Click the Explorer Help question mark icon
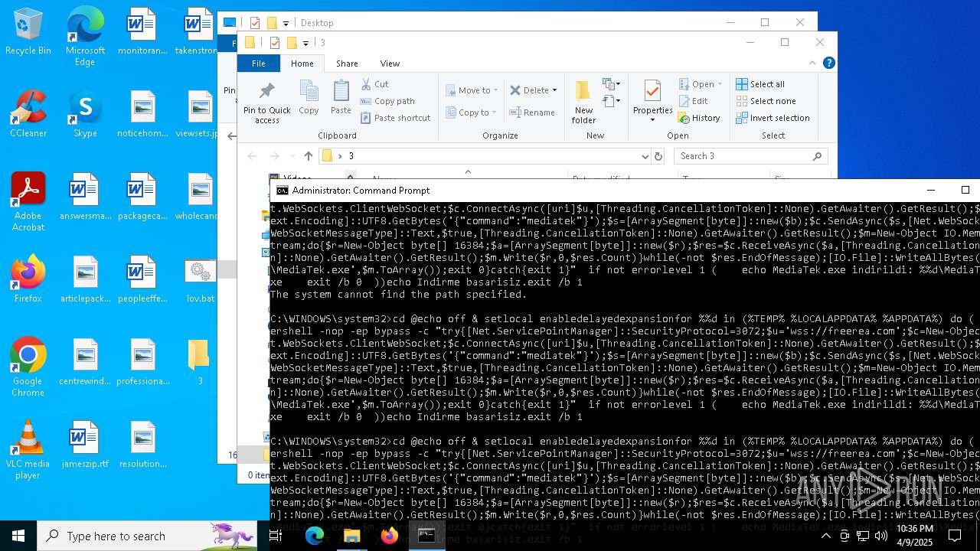 pyautogui.click(x=828, y=64)
